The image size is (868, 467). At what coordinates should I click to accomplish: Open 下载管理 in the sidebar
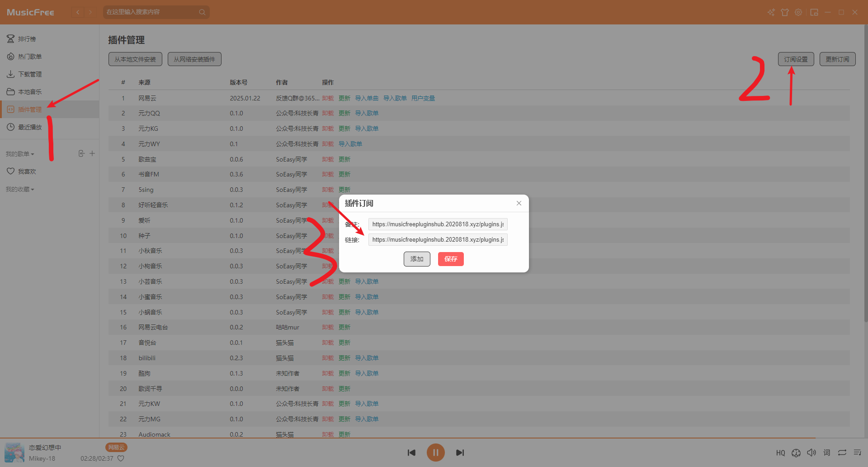pyautogui.click(x=49, y=74)
